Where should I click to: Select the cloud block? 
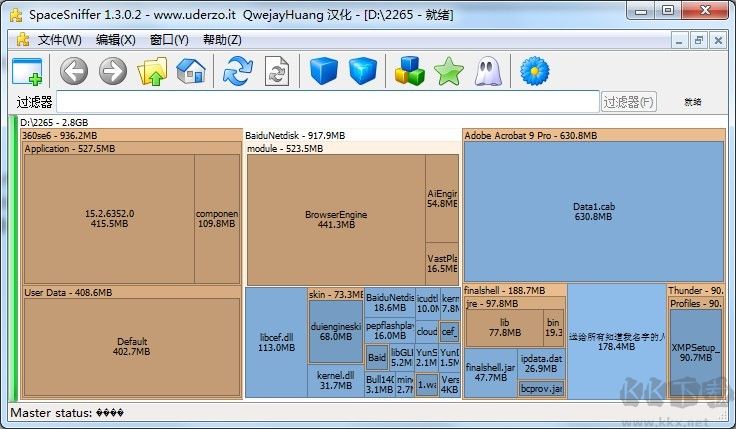tap(427, 331)
